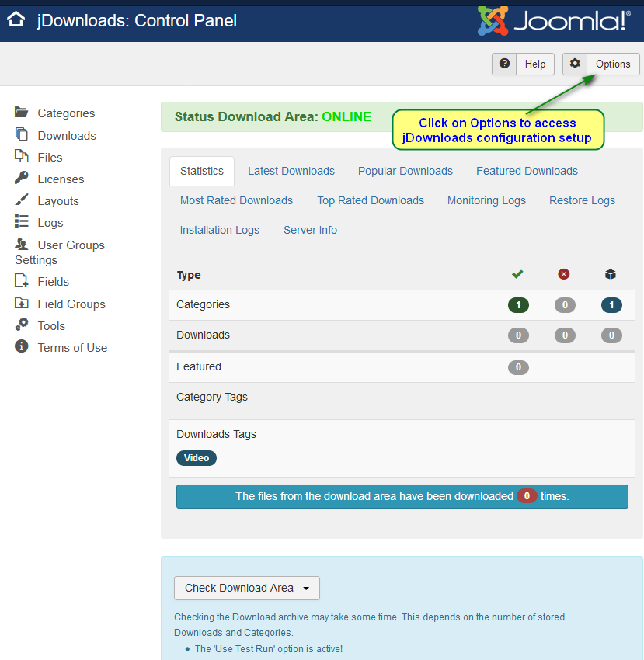Click the Tools gears icon
The height and width of the screenshot is (660, 644).
[21, 325]
